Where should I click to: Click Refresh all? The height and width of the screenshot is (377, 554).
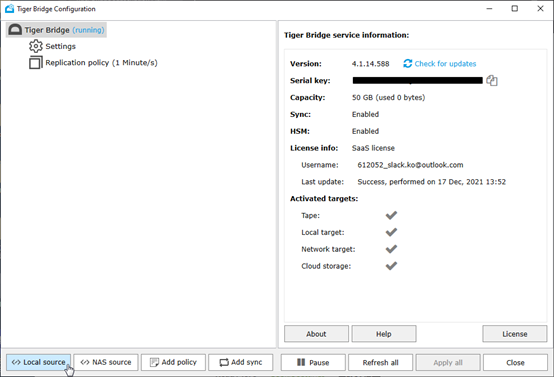(x=381, y=363)
